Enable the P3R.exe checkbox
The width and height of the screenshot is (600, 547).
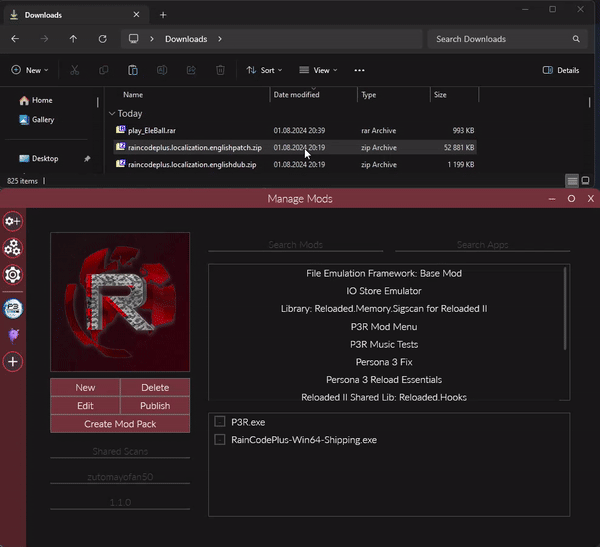pos(220,422)
